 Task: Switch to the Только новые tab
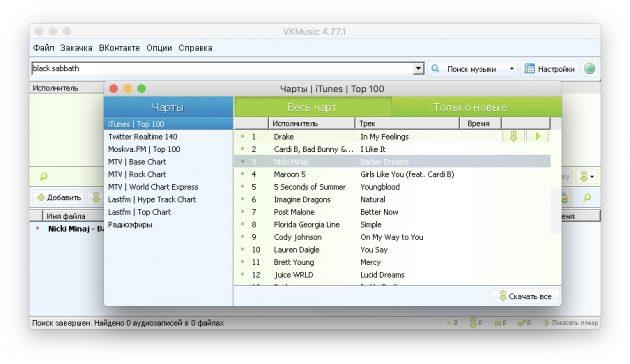477,107
